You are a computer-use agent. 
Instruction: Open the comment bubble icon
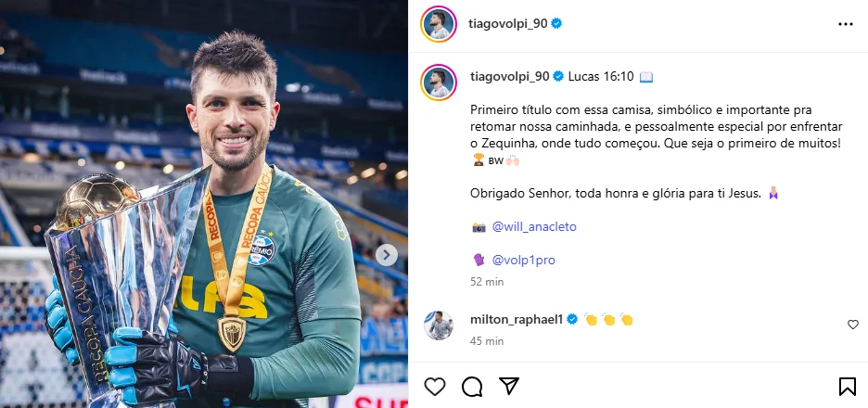click(472, 387)
